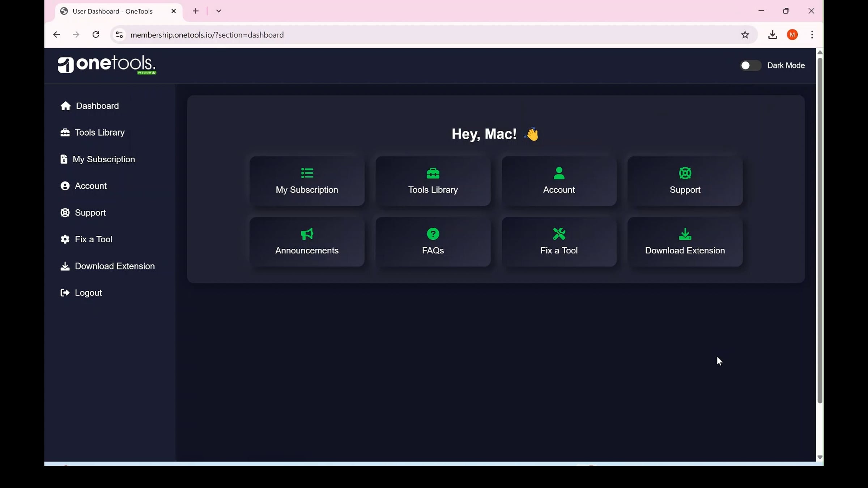Select the Dashboard home icon in the sidebar
The image size is (868, 488).
65,106
